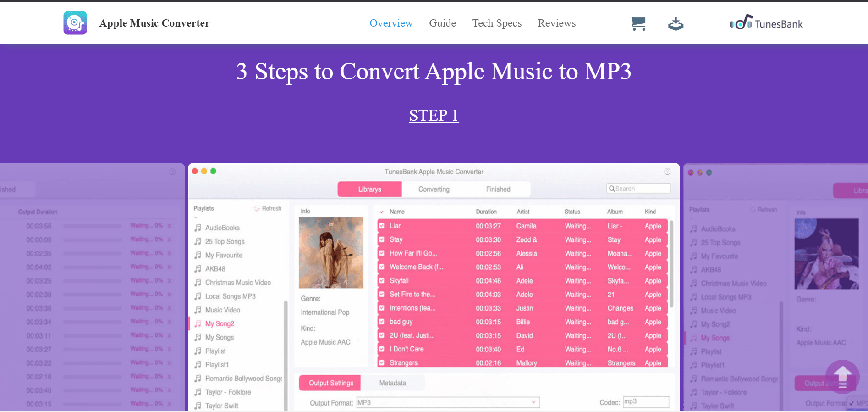Click the Refresh icon beside Playlists
The height and width of the screenshot is (412, 868).
point(257,208)
